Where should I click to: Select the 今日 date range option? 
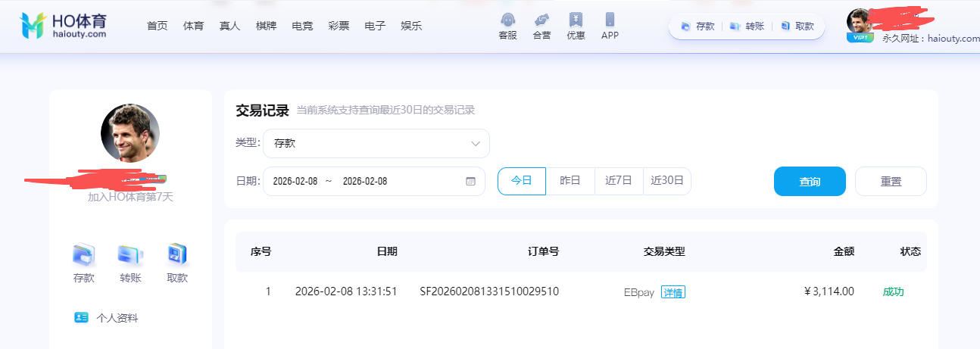pos(521,181)
